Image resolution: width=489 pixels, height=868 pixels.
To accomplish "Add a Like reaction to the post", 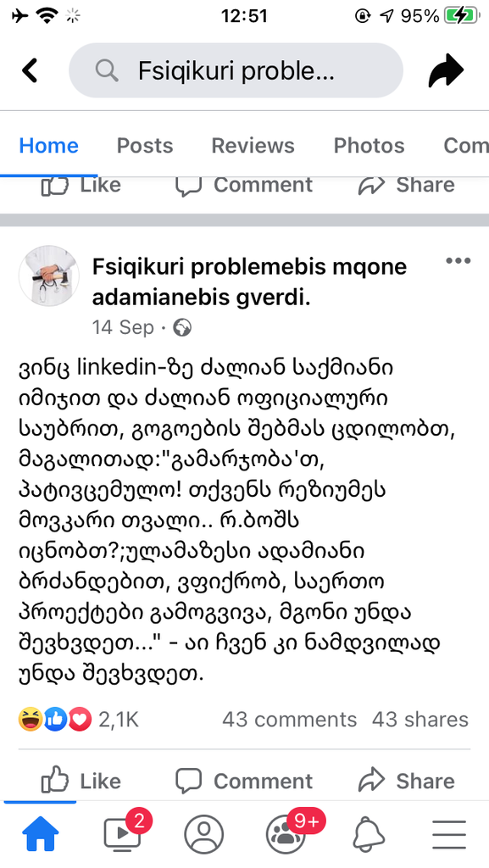I will point(81,781).
